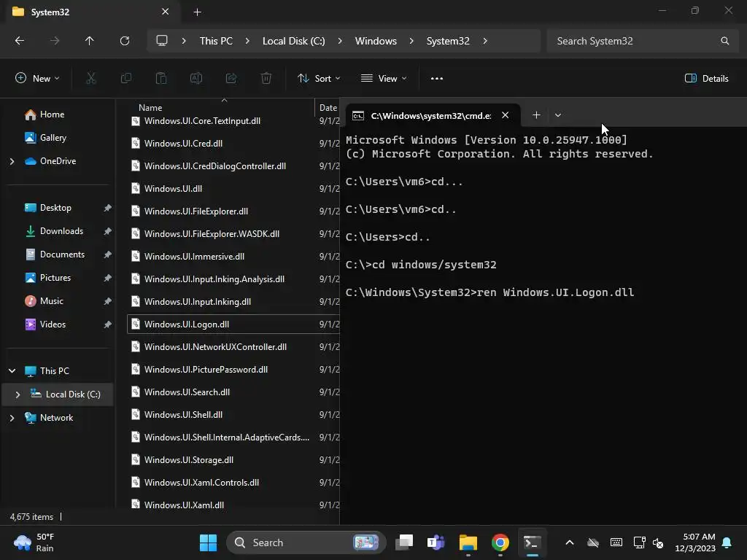Add a new File Explorer tab
The width and height of the screenshot is (747, 560).
pyautogui.click(x=197, y=12)
